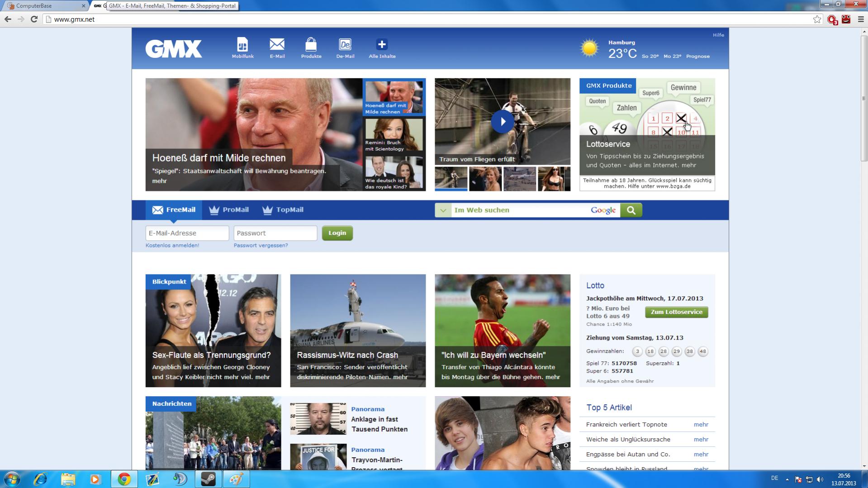Click the E-Mail-Adresse input field
Viewport: 868px width, 488px height.
187,233
